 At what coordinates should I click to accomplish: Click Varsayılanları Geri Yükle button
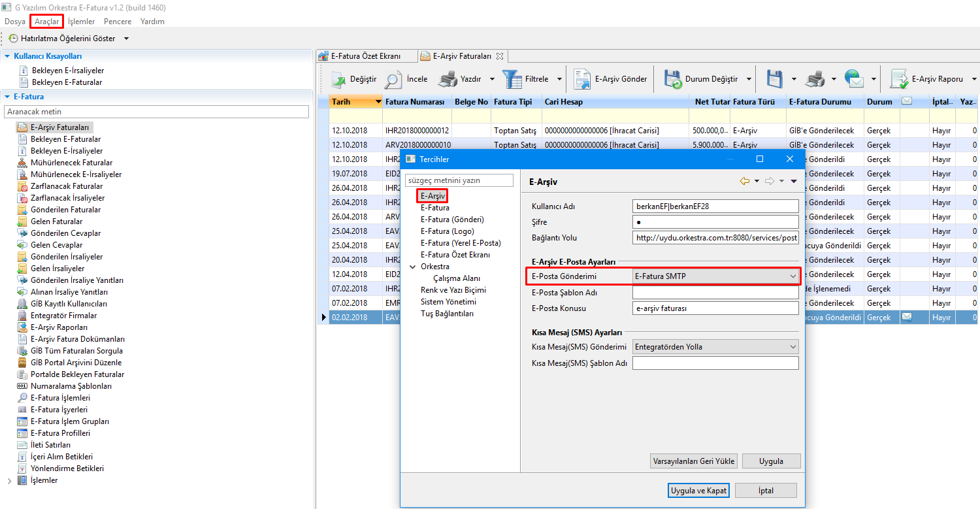coord(694,461)
